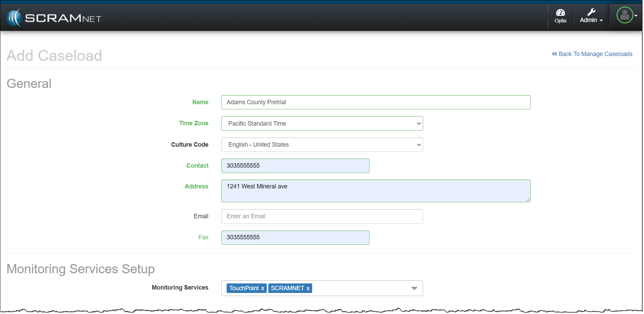Go back to Manage Caseloads
The height and width of the screenshot is (314, 644).
pos(595,54)
